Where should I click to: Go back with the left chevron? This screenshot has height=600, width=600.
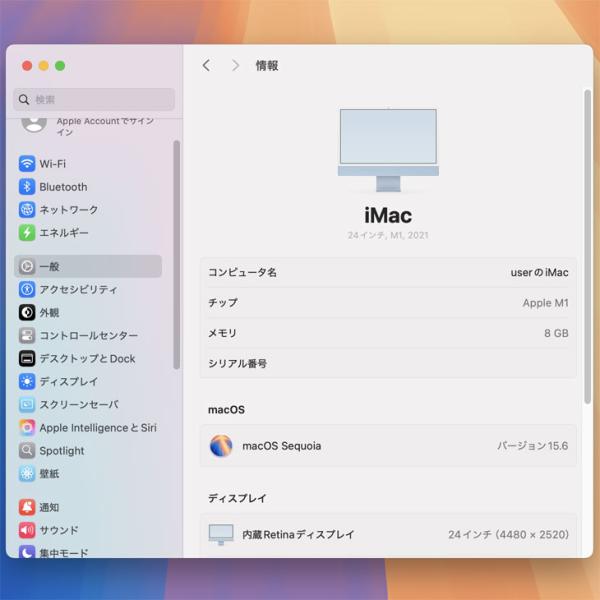(206, 65)
